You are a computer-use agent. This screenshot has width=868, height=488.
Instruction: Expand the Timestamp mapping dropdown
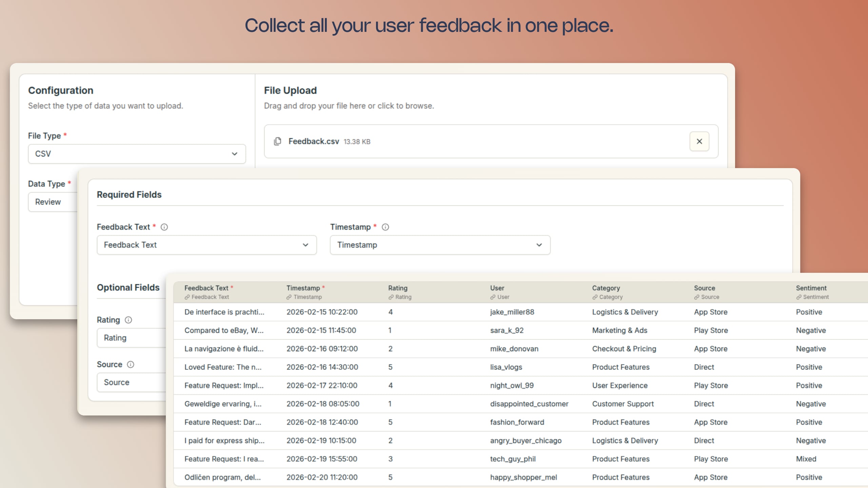440,245
